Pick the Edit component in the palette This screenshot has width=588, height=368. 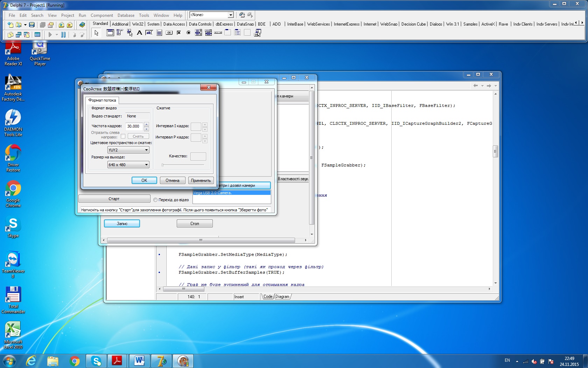pos(149,33)
